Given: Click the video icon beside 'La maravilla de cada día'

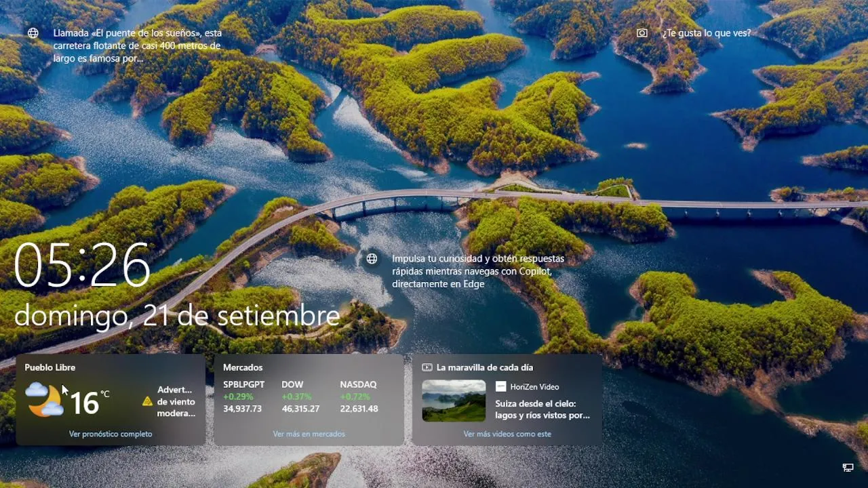Looking at the screenshot, I should point(427,367).
